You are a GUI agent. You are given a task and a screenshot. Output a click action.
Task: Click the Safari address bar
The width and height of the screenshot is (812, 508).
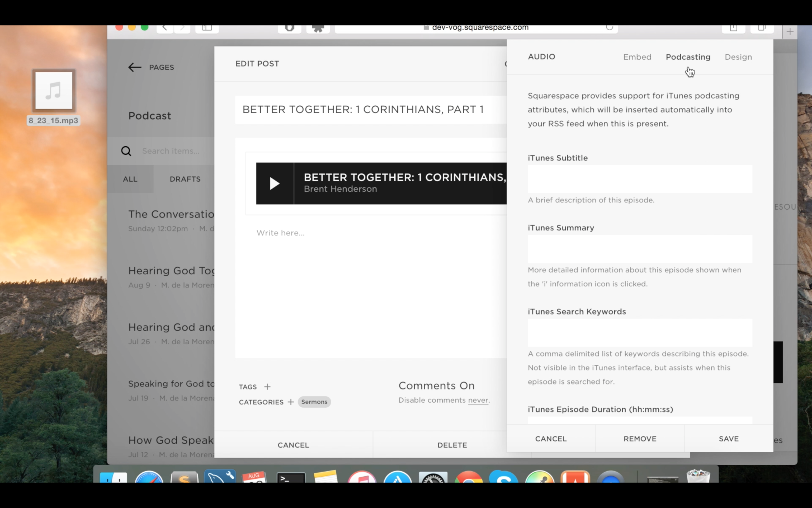click(x=476, y=28)
